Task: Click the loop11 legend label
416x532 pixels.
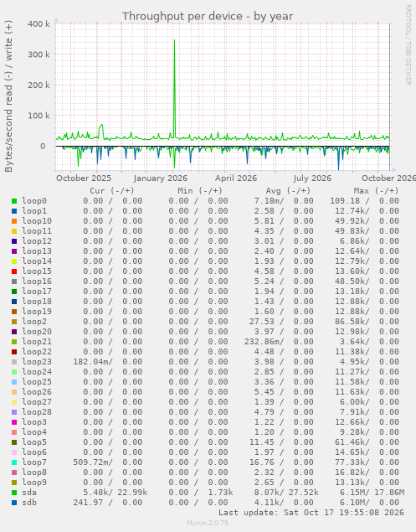Action: [37, 231]
